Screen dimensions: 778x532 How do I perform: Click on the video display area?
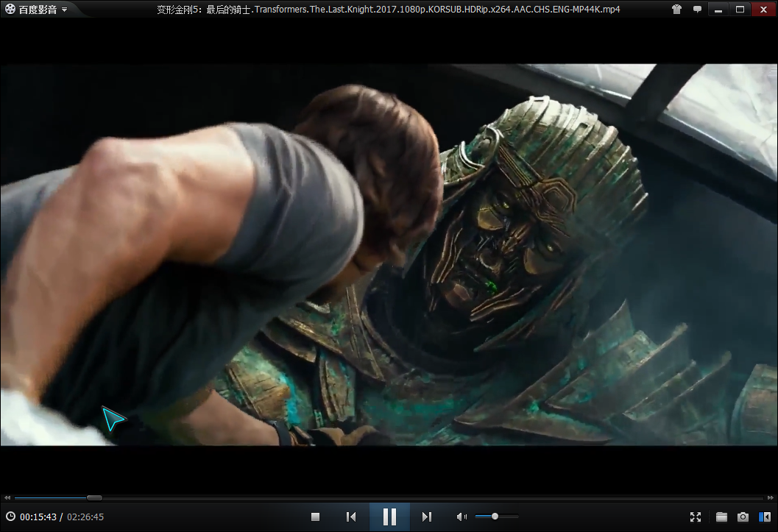(x=389, y=255)
